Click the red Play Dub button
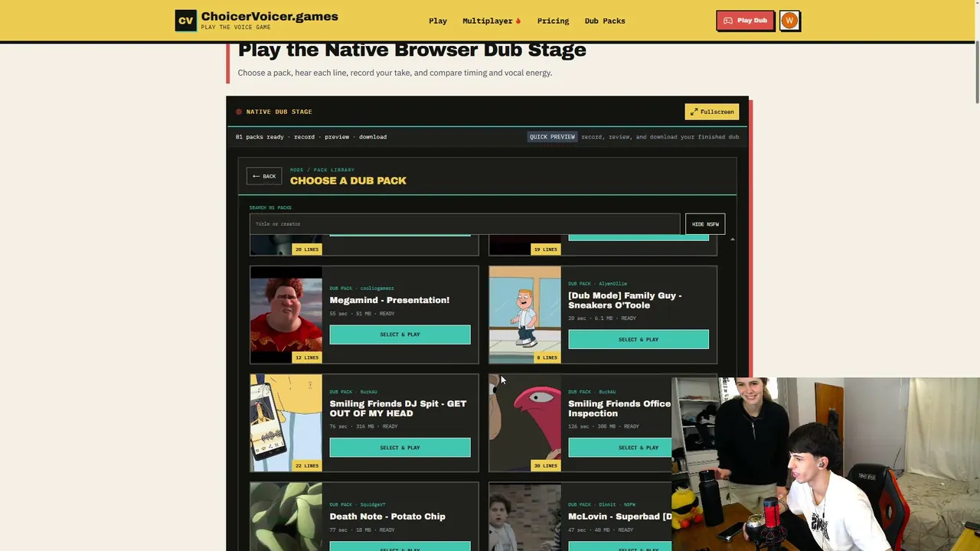This screenshot has width=980, height=551. 745,21
